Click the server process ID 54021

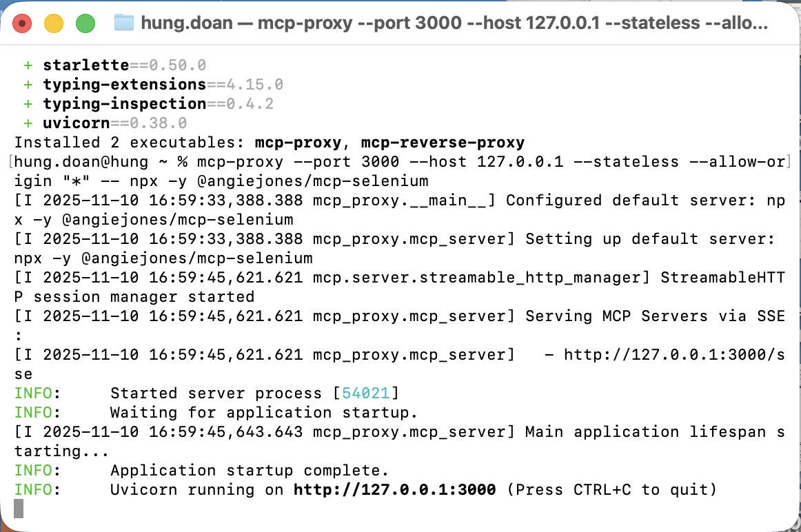pyautogui.click(x=366, y=393)
